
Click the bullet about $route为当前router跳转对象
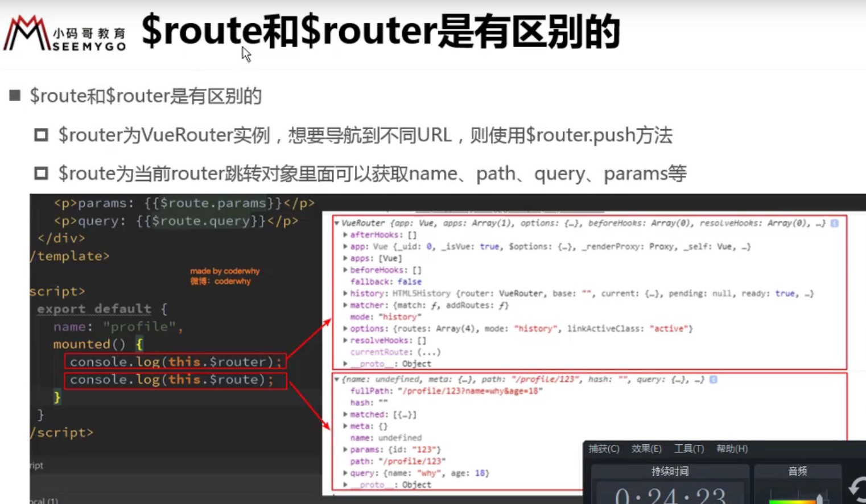click(x=372, y=173)
